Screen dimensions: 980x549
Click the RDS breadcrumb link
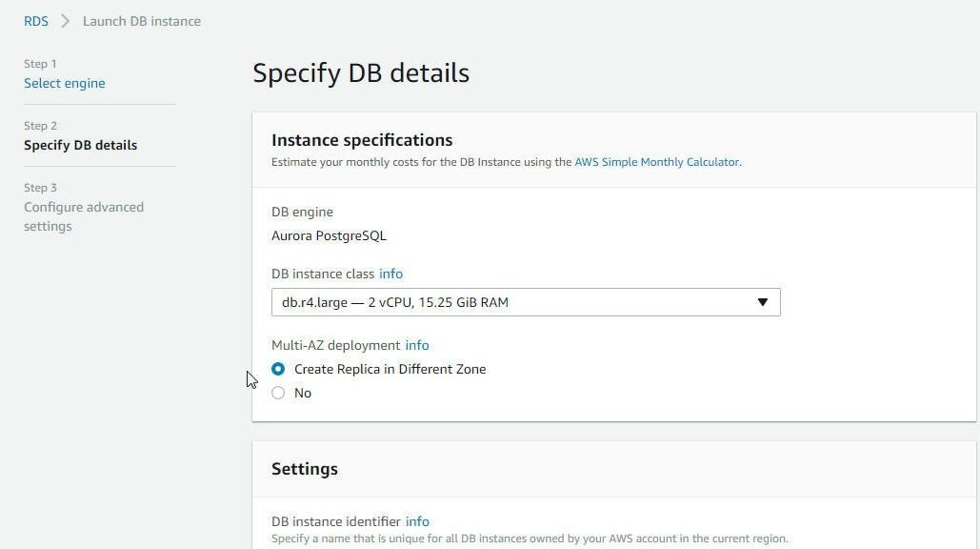pos(35,21)
